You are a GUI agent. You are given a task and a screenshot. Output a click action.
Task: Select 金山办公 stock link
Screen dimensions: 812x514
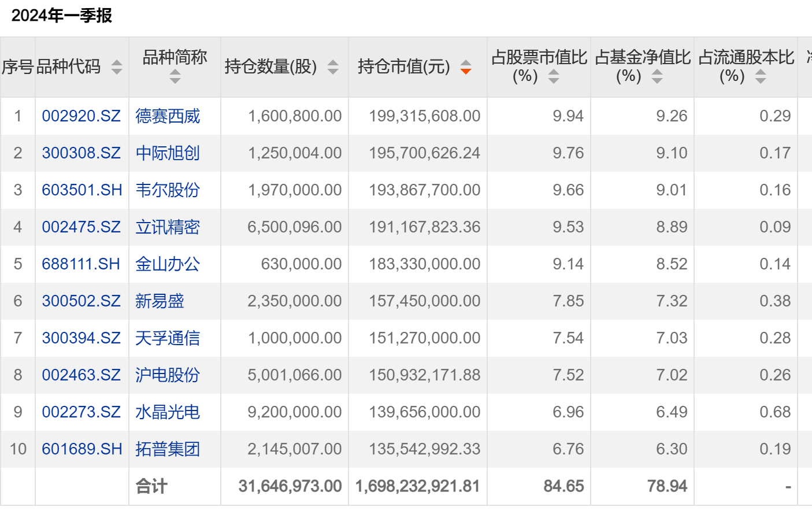(x=168, y=264)
